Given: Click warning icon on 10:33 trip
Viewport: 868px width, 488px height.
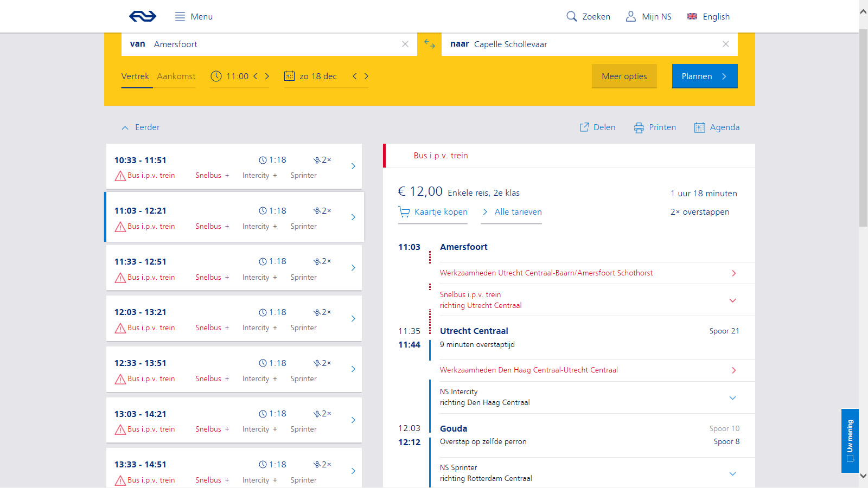Looking at the screenshot, I should (x=120, y=176).
